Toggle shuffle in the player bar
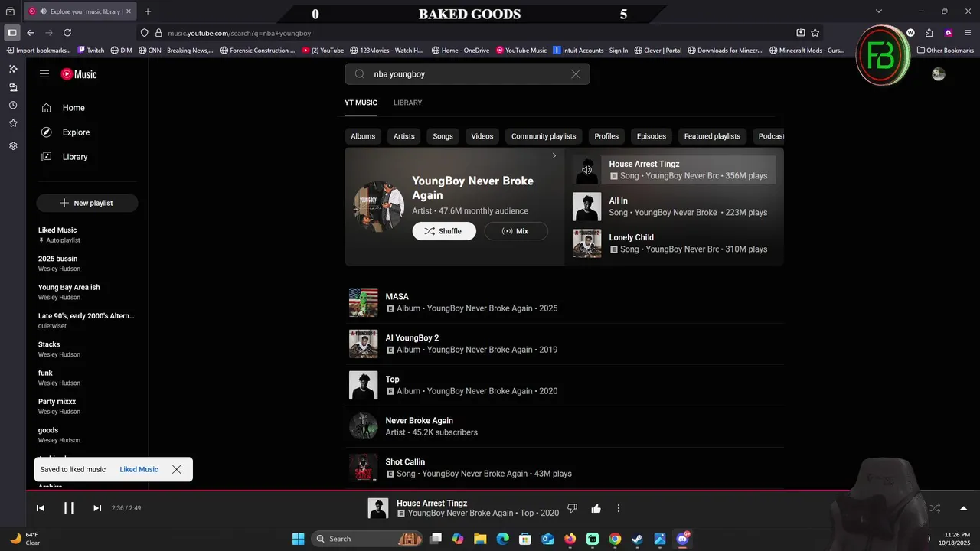 click(935, 508)
